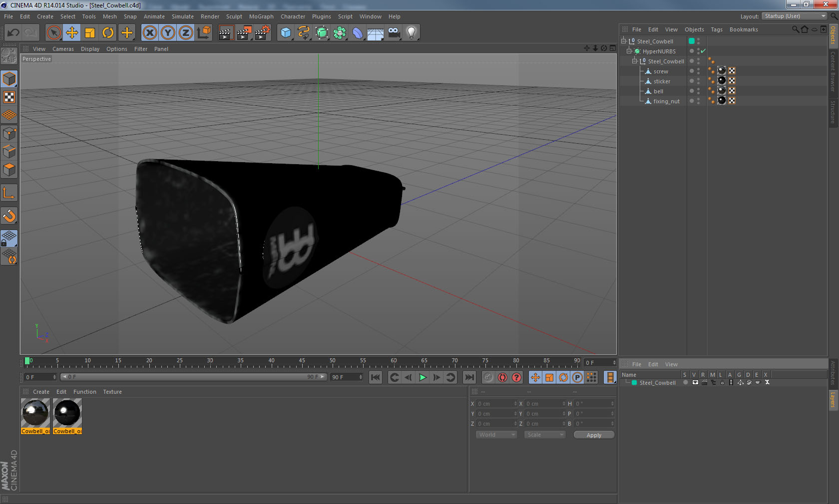Add a camera object
This screenshot has height=504, width=839.
tap(394, 33)
